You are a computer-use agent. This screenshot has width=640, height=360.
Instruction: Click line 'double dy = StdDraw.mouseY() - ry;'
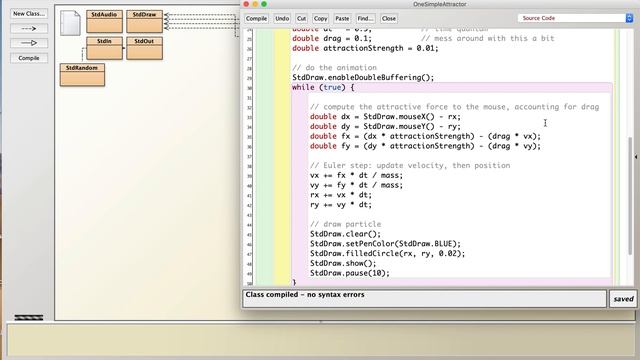385,127
